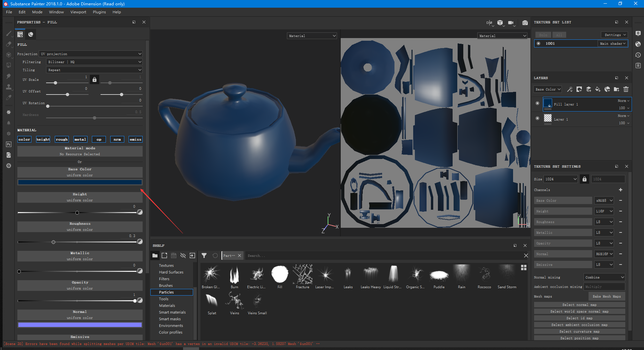This screenshot has height=350, width=644.
Task: Click the Base Color blue swatch
Action: (x=80, y=182)
